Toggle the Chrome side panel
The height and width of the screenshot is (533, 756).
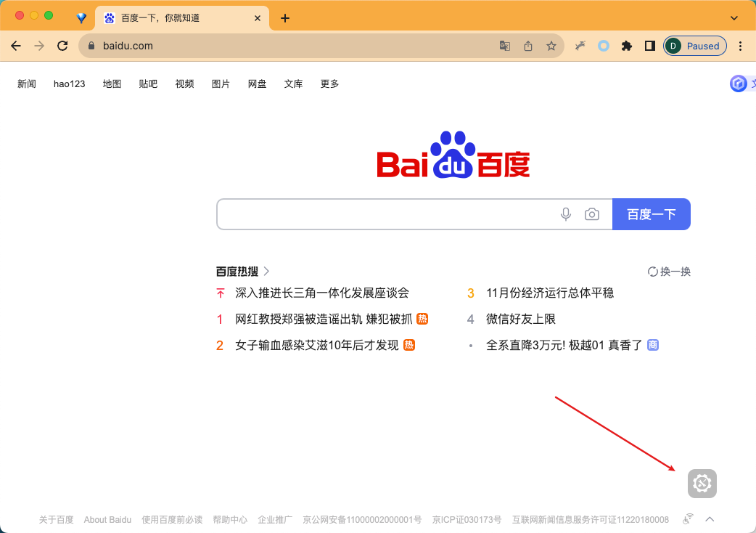[649, 46]
